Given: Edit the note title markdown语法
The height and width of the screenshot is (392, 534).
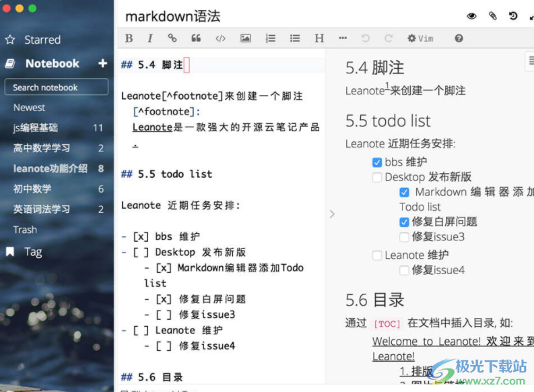Looking at the screenshot, I should (173, 16).
